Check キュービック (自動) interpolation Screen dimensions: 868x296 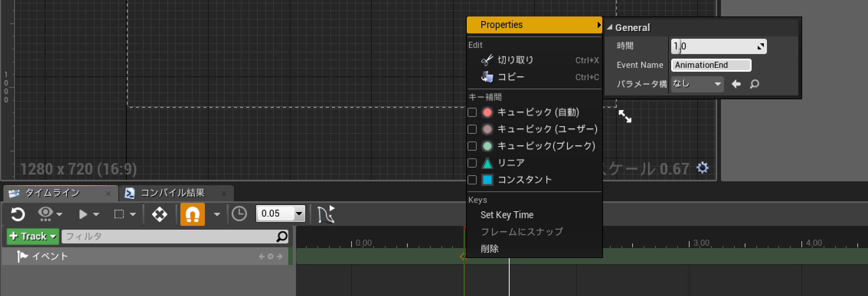[x=472, y=112]
